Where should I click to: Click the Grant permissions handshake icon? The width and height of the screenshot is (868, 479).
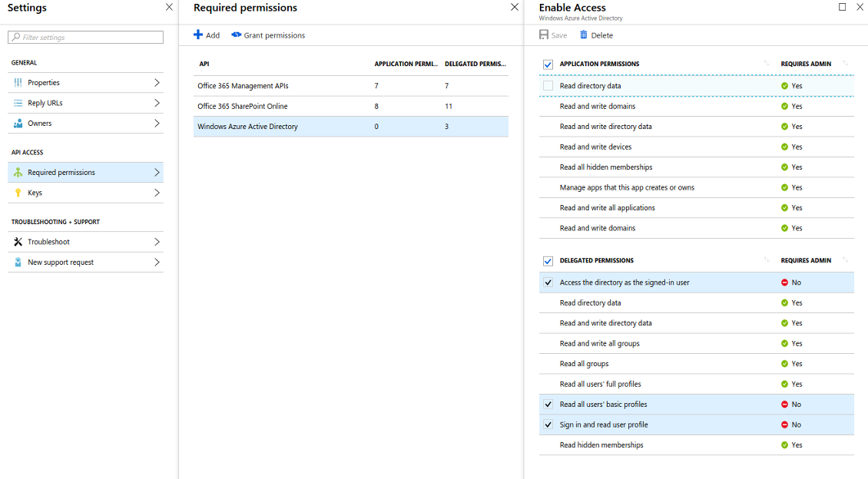click(237, 35)
